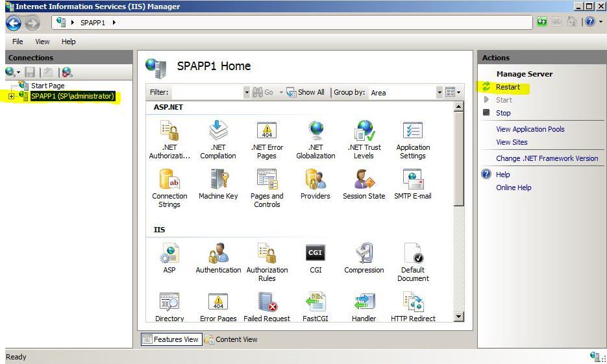Click the Save connections icon
This screenshot has height=364, width=607.
point(30,72)
